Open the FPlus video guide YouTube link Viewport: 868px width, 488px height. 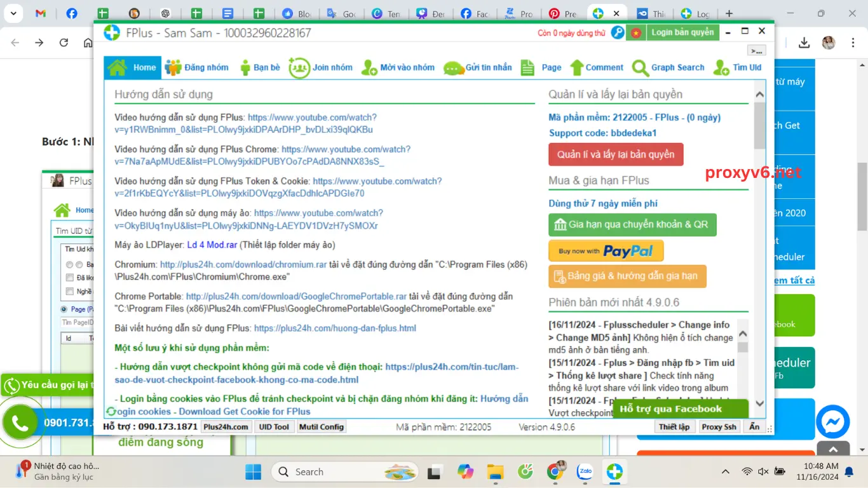coord(245,123)
